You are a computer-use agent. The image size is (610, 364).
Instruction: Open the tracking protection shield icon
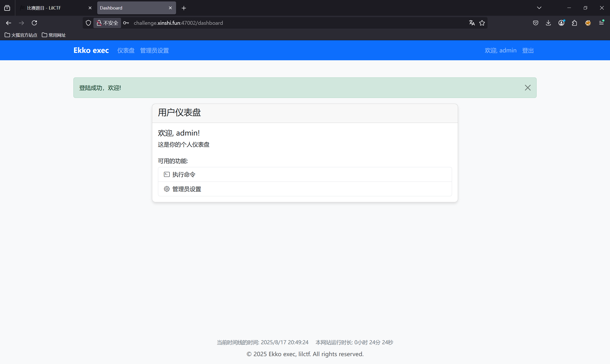[x=88, y=23]
